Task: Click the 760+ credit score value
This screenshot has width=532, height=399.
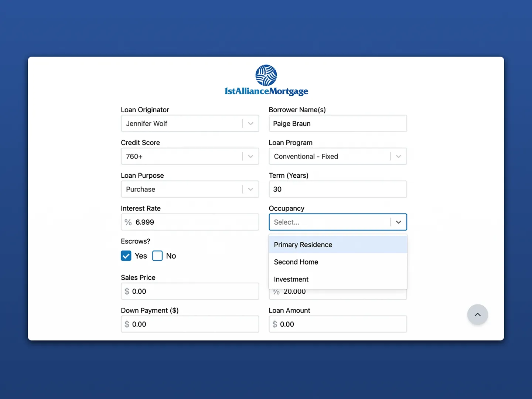Action: (x=134, y=157)
